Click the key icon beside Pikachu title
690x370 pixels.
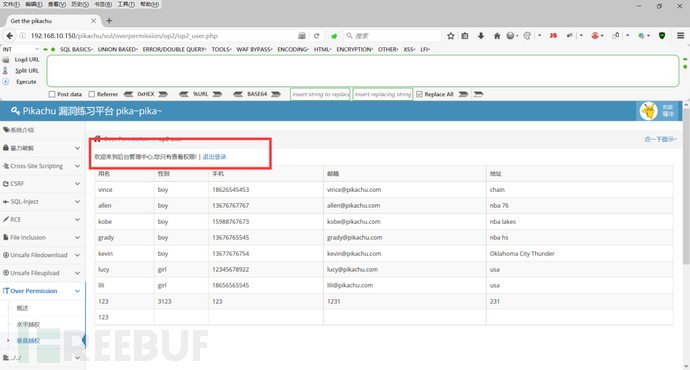[x=15, y=111]
